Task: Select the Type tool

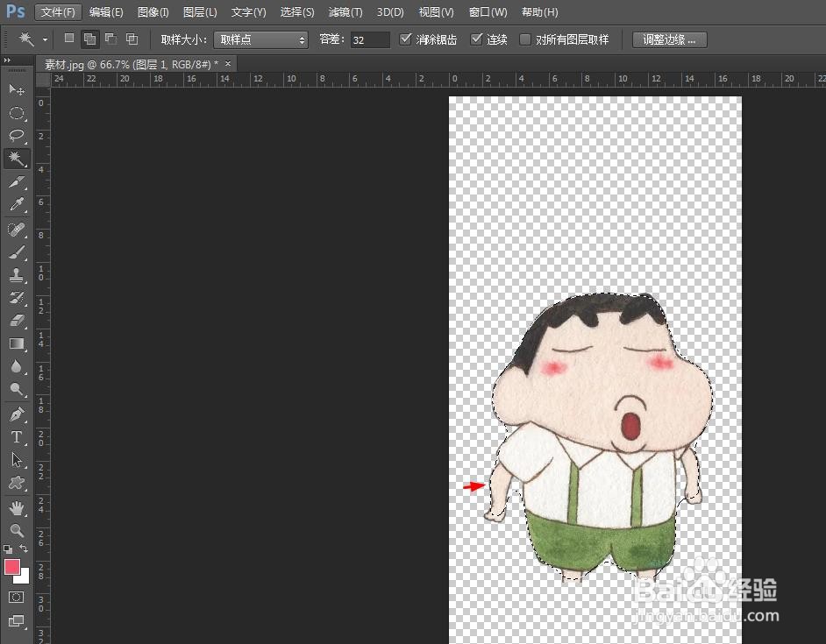Action: click(x=17, y=437)
